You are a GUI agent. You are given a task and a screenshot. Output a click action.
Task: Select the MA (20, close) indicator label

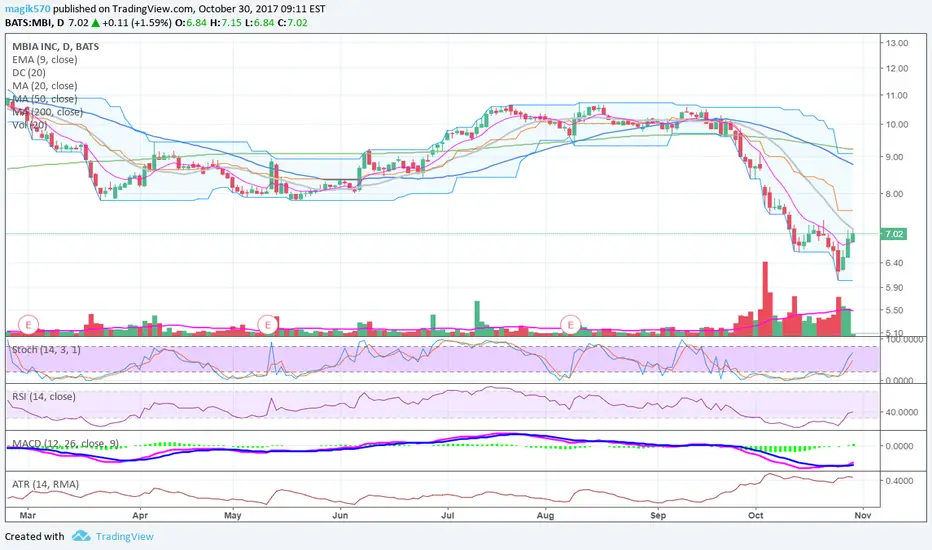click(45, 86)
